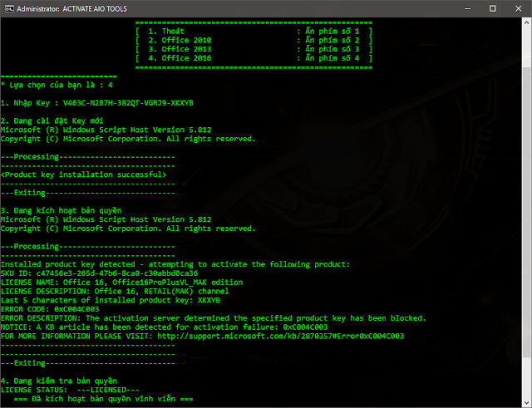Click the scrollbar down arrow
This screenshot has height=408, width=532.
(x=526, y=402)
